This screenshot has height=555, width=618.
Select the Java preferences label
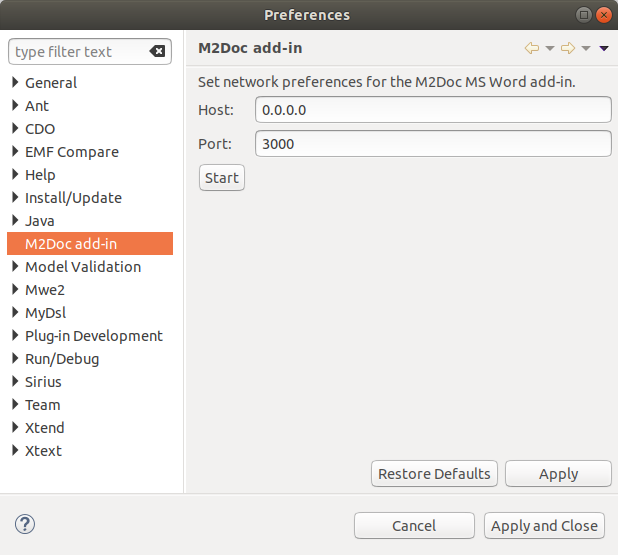39,221
